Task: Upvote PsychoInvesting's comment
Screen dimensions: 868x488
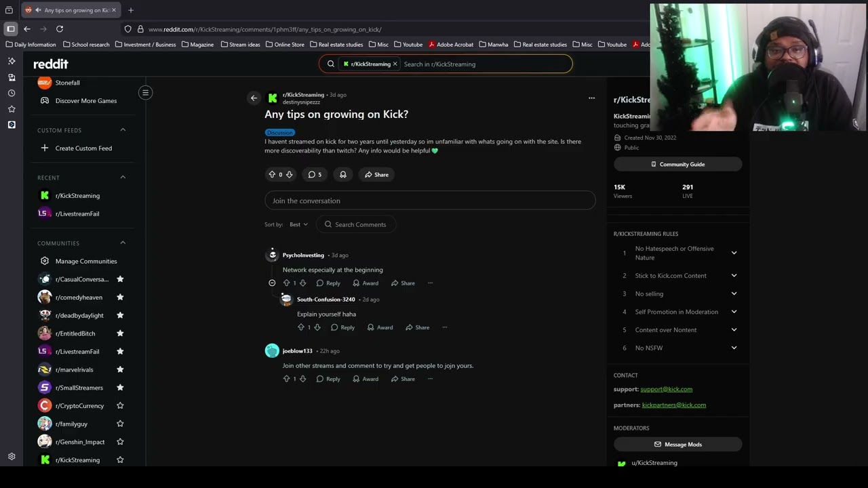Action: click(x=286, y=283)
